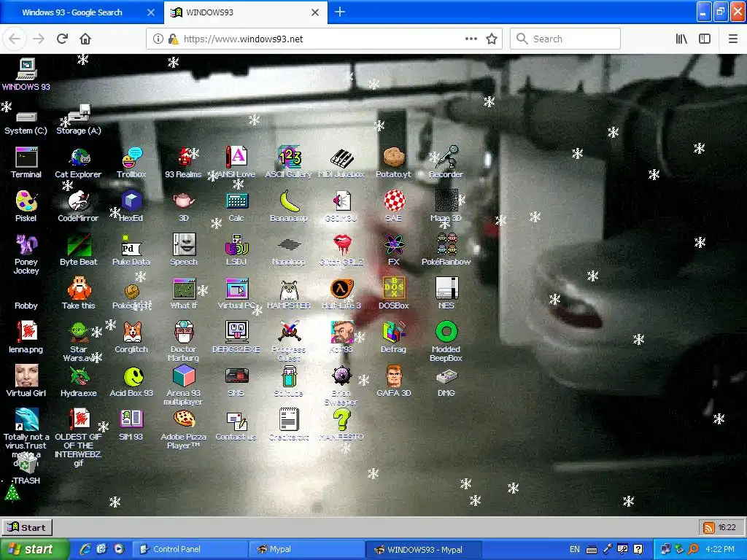Toggle the browser sidebar view
This screenshot has width=747, height=560.
click(705, 39)
